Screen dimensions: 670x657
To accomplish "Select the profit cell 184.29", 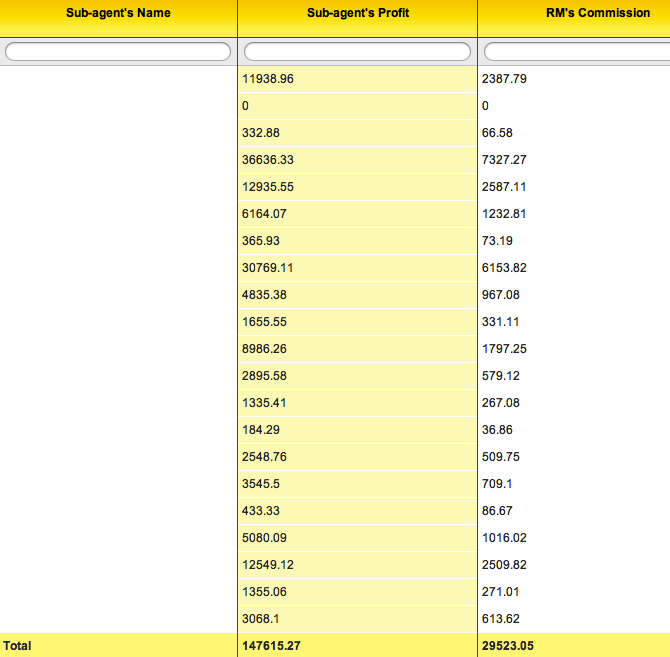I will pyautogui.click(x=259, y=429).
